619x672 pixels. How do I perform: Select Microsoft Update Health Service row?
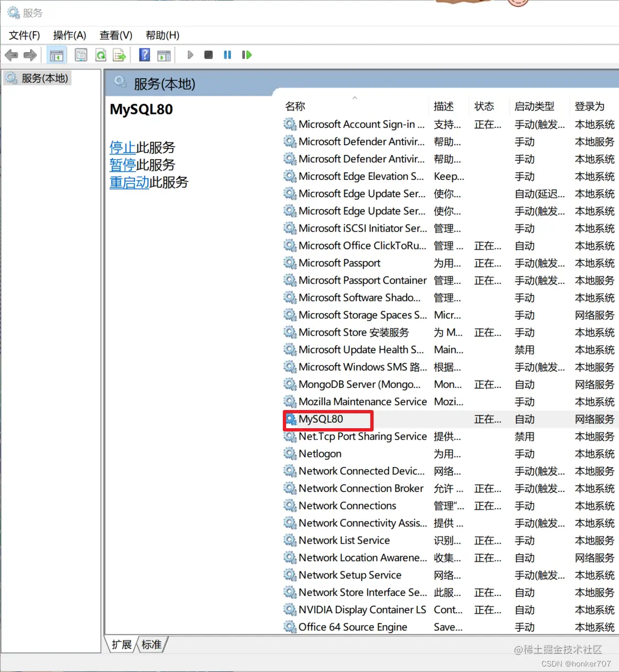450,349
